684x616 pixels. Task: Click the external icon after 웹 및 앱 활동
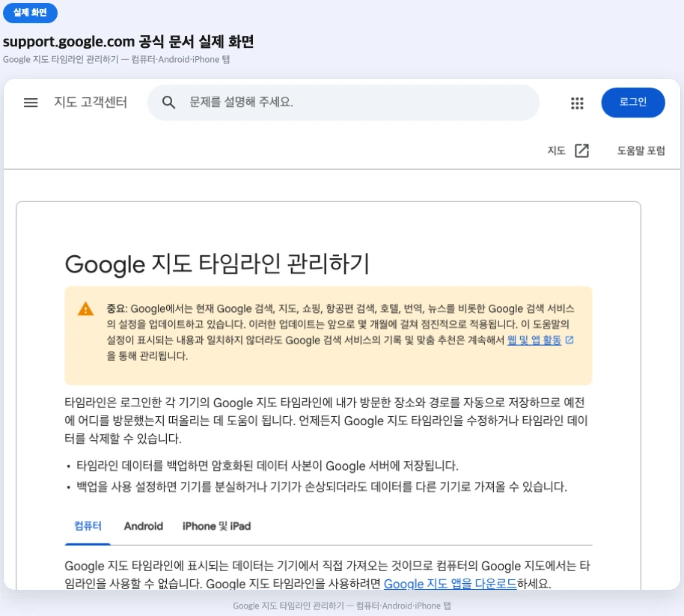[570, 340]
